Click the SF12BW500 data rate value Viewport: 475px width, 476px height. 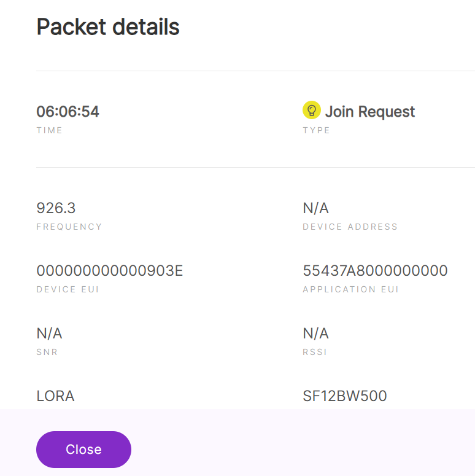click(345, 396)
